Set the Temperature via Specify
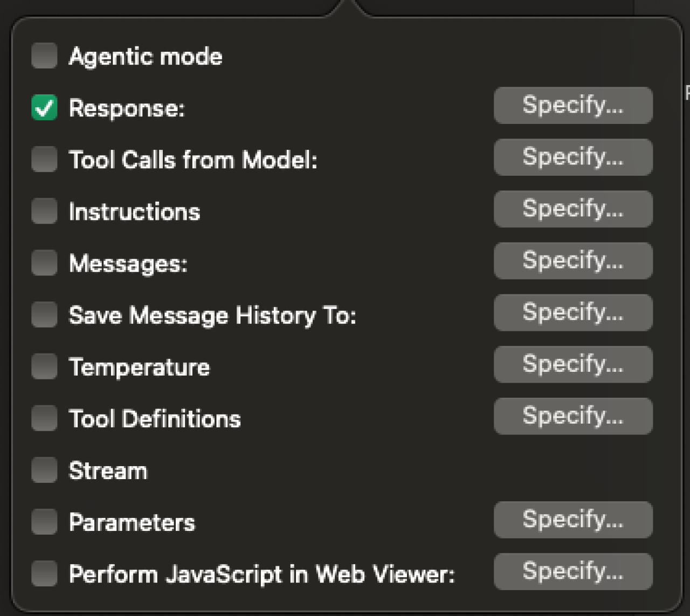Image resolution: width=690 pixels, height=616 pixels. tap(572, 364)
